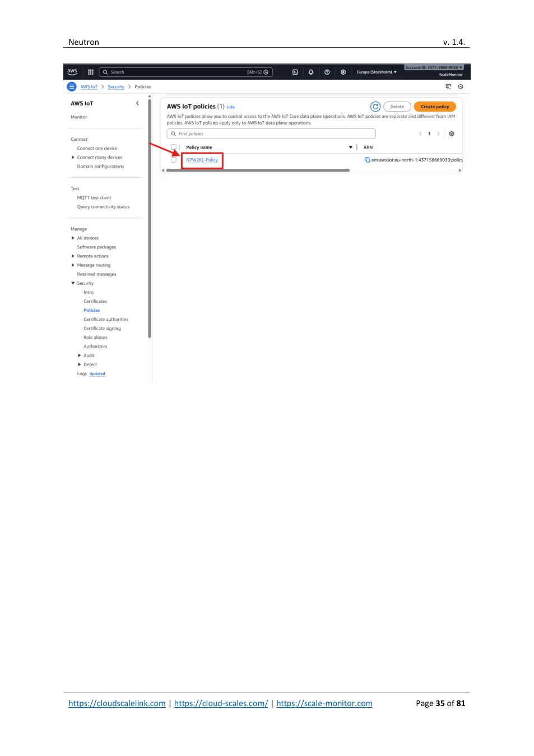
Task: Copy the policy ARN
Action: pos(368,160)
